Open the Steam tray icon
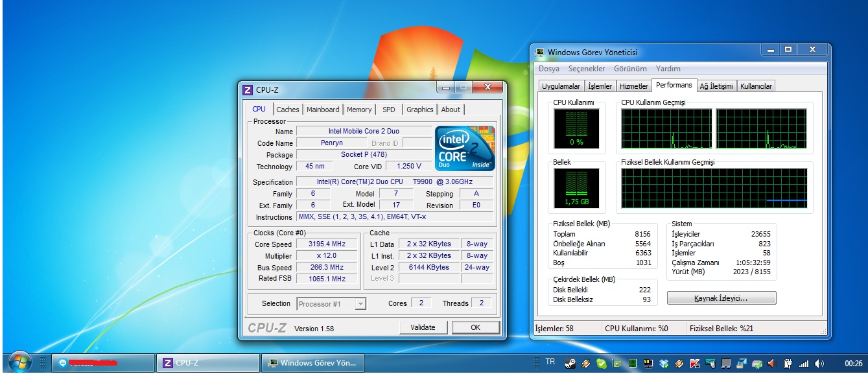The height and width of the screenshot is (374, 868). [x=570, y=364]
